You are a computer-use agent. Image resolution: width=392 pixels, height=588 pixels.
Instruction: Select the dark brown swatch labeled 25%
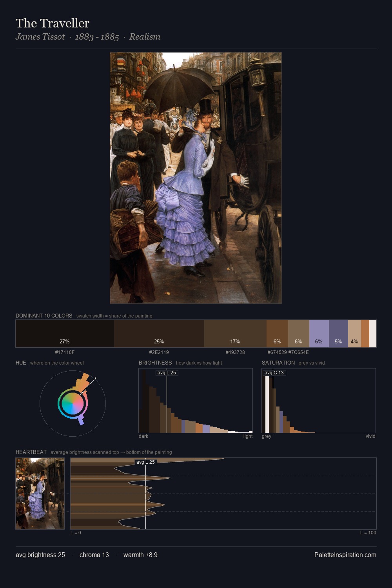tap(159, 334)
